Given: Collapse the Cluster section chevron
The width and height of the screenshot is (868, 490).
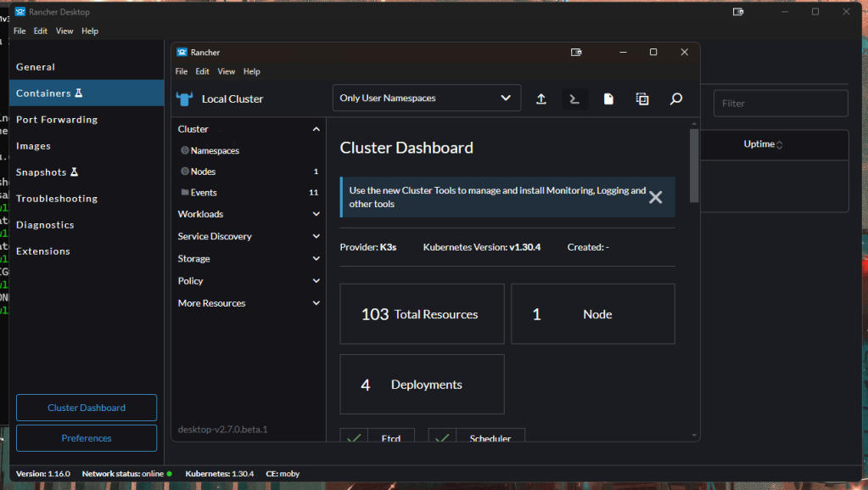Looking at the screenshot, I should coord(316,129).
